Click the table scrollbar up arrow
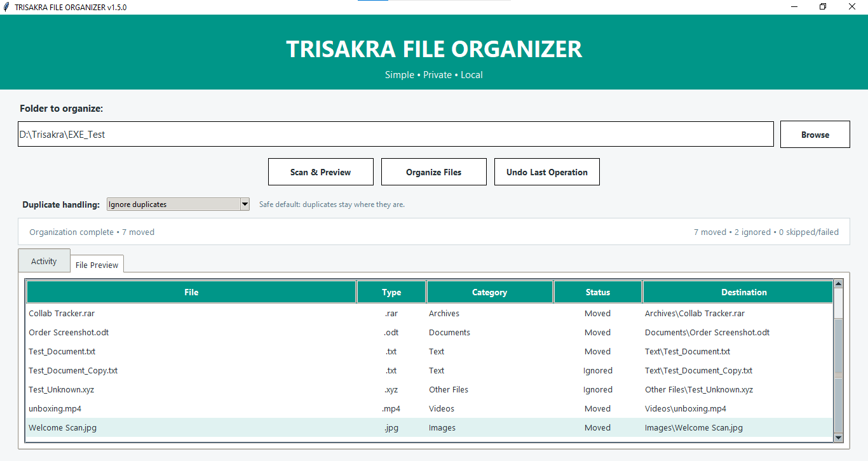 point(838,284)
